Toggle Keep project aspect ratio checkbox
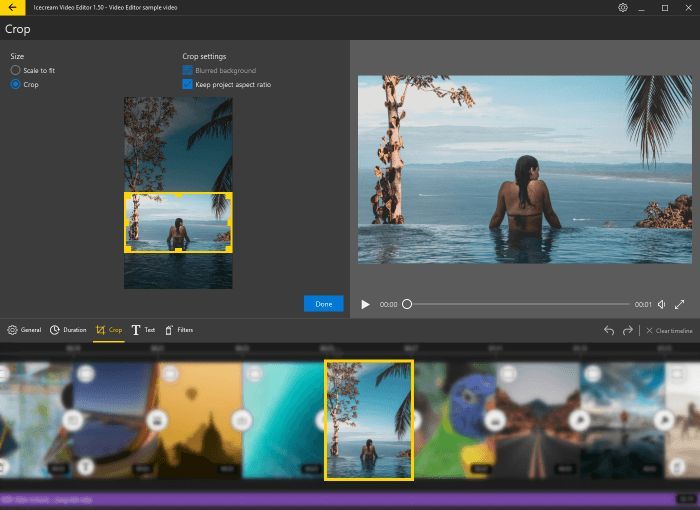Screen dimensions: 700x510 click(x=188, y=85)
